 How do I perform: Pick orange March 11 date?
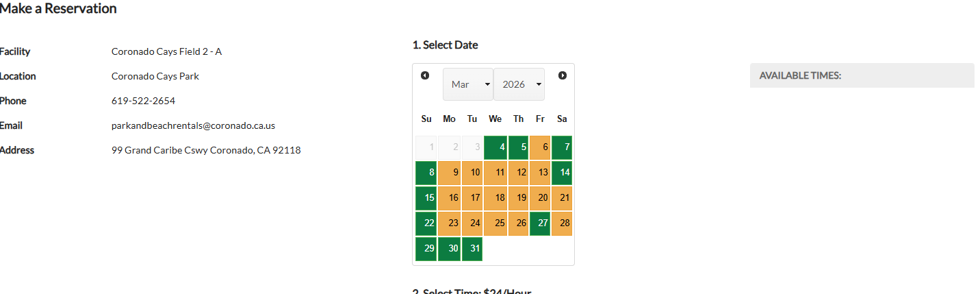(495, 173)
